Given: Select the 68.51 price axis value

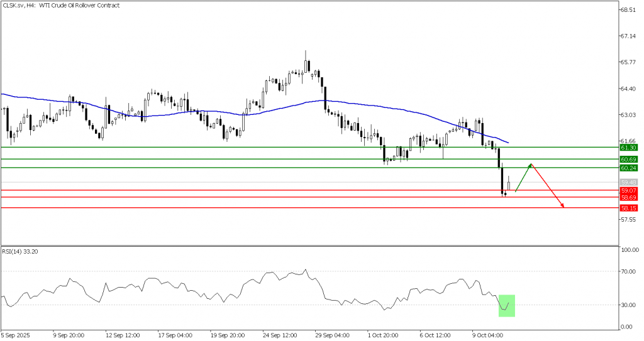Looking at the screenshot, I should coord(630,10).
